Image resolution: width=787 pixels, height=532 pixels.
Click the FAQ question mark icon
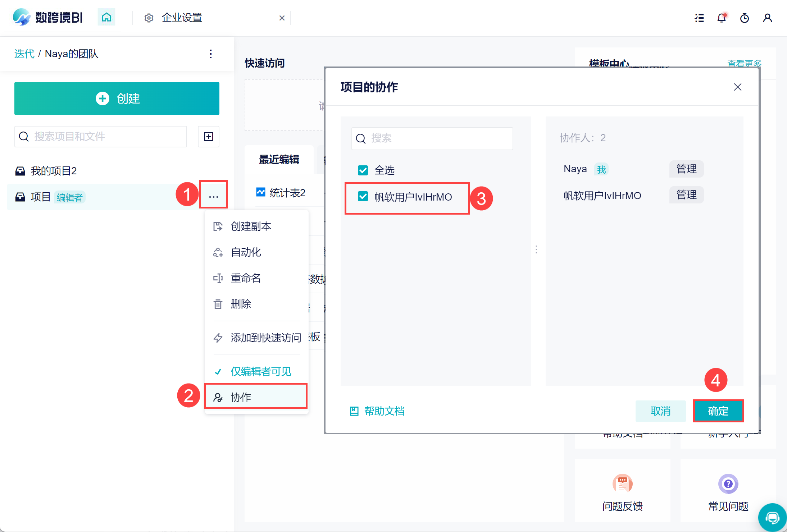pos(728,484)
